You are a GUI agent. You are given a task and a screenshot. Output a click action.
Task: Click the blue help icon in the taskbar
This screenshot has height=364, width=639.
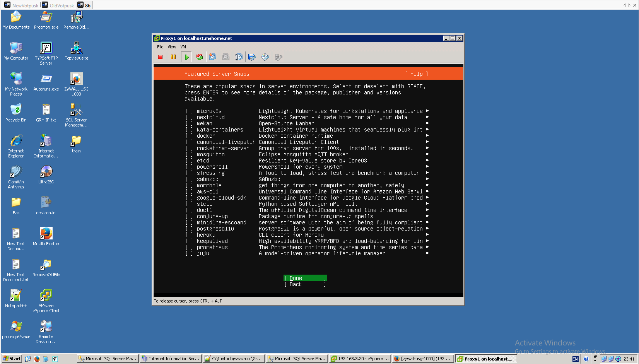pyautogui.click(x=586, y=359)
